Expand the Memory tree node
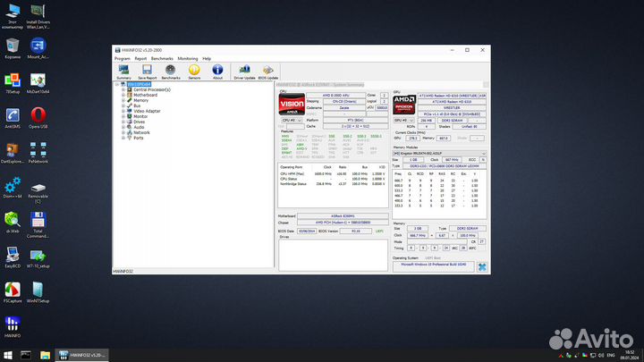Screen dimensions: 644x362 point(123,100)
